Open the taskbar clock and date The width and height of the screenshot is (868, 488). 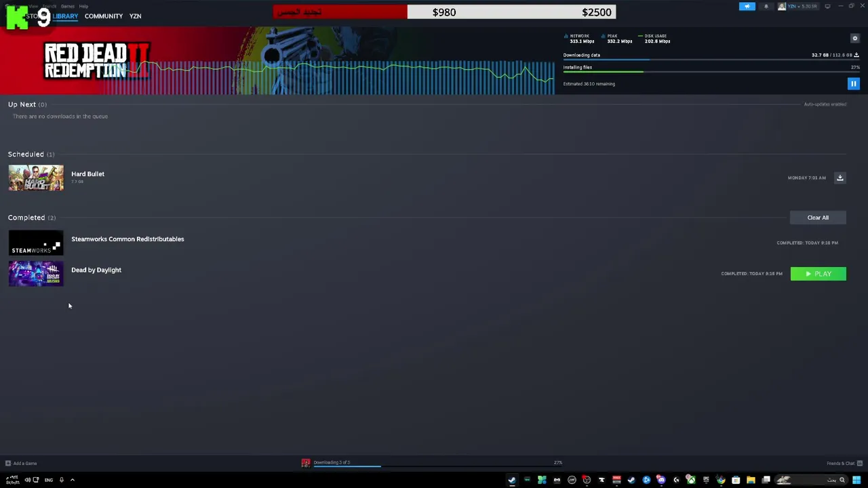click(12, 480)
